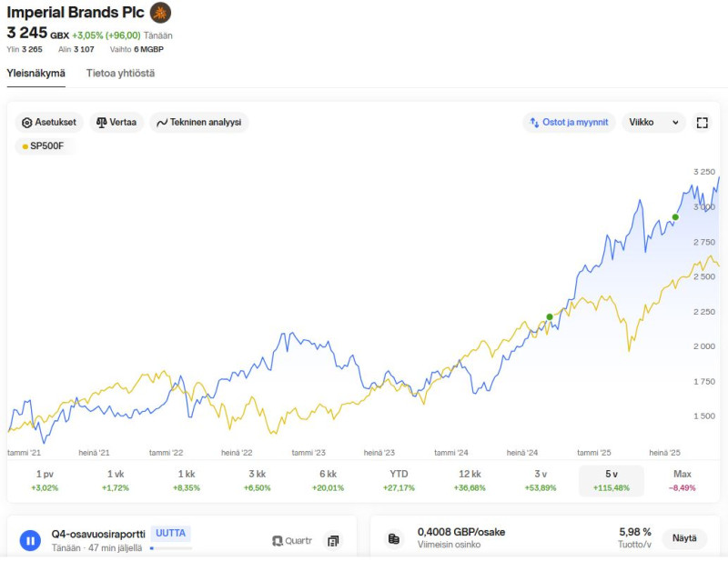Click the Quartr logo link
Image resolution: width=728 pixels, height=561 pixels.
coord(292,541)
